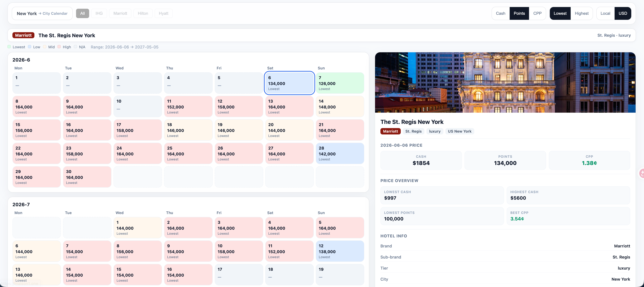
Task: Select July 1 with 144,000 points
Action: point(138,228)
